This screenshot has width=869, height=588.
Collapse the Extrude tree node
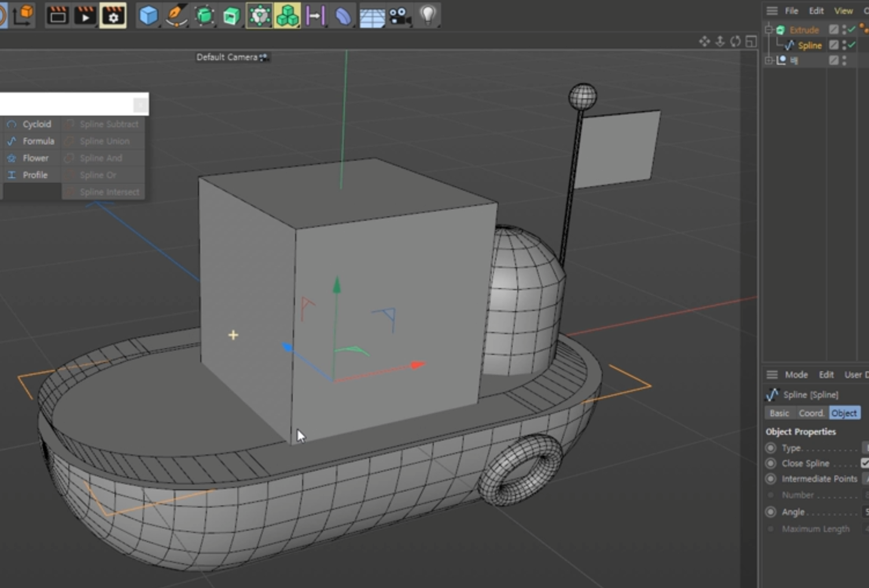tap(769, 29)
